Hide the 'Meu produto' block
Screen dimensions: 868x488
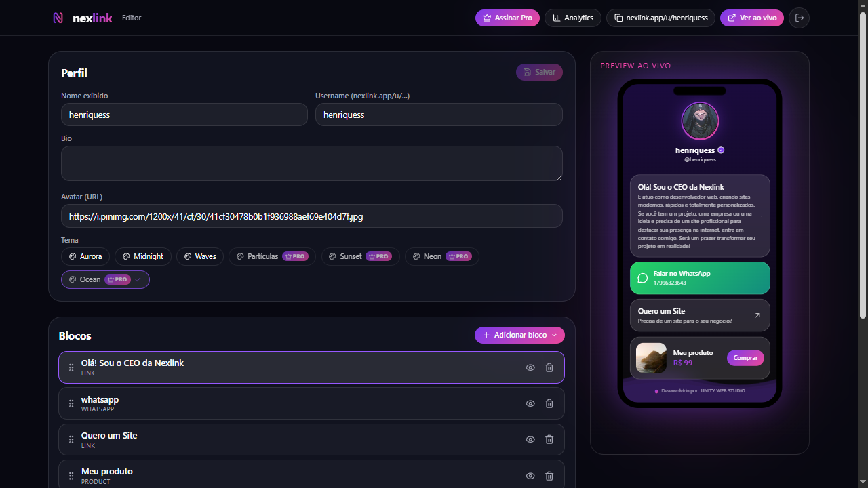coord(530,476)
